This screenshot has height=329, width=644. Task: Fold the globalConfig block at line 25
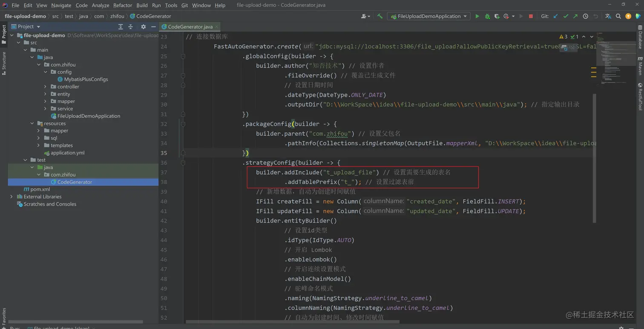click(183, 56)
